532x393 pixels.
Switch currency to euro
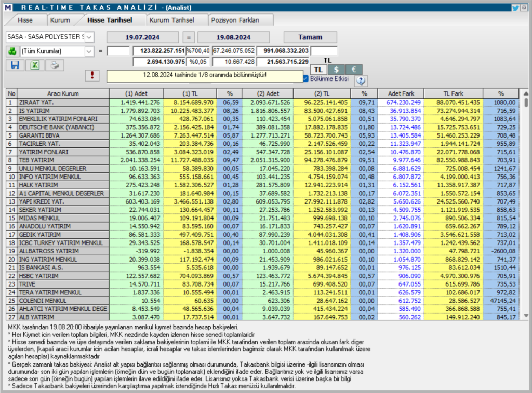point(353,70)
